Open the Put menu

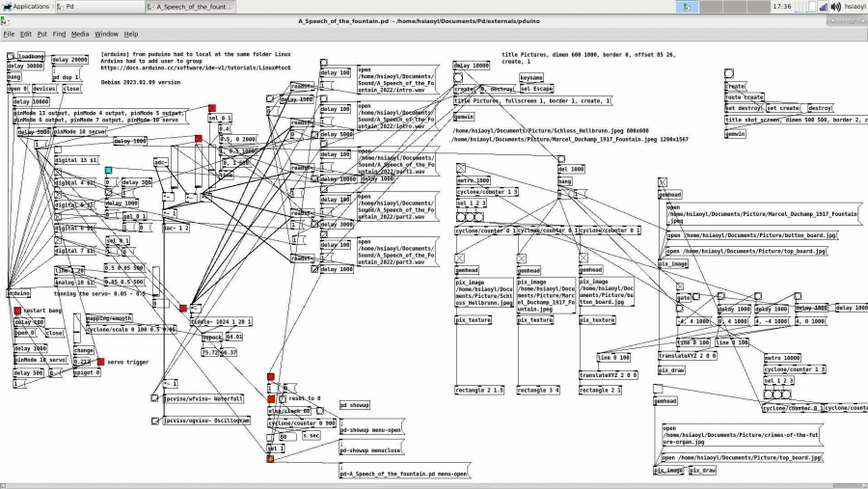click(x=42, y=34)
